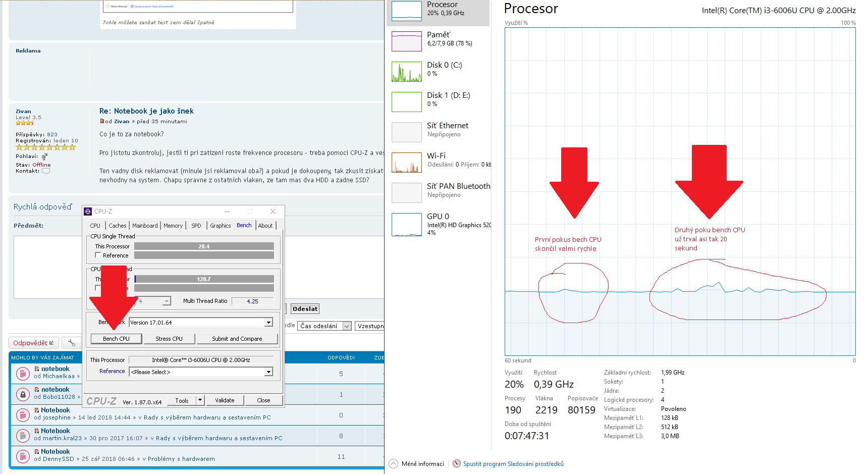Viewport: 868px width, 474px height.
Task: Open 'Notebook' topic by josephine
Action: (56, 410)
